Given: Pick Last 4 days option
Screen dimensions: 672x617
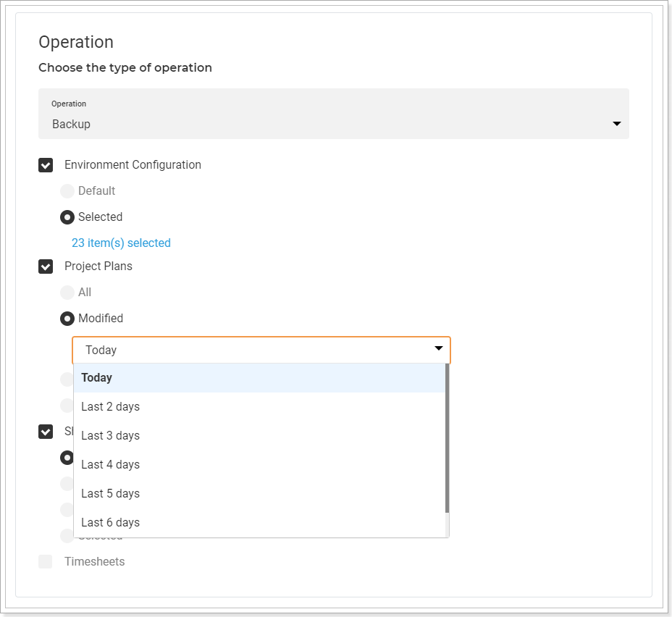Looking at the screenshot, I should coord(259,464).
